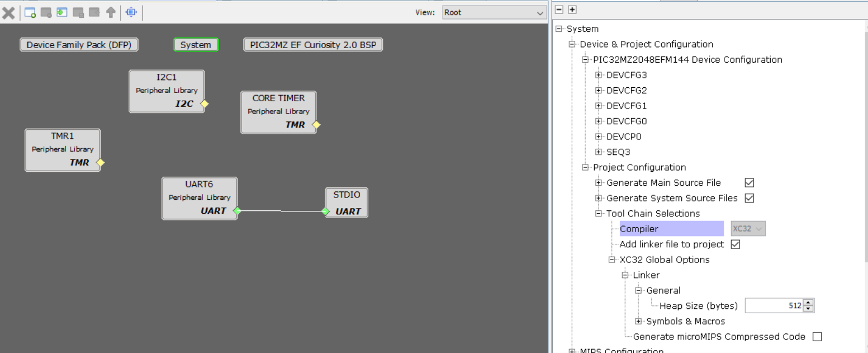Viewport: 868px width, 353px height.
Task: Click the remove group icon with minus
Action: click(x=46, y=12)
